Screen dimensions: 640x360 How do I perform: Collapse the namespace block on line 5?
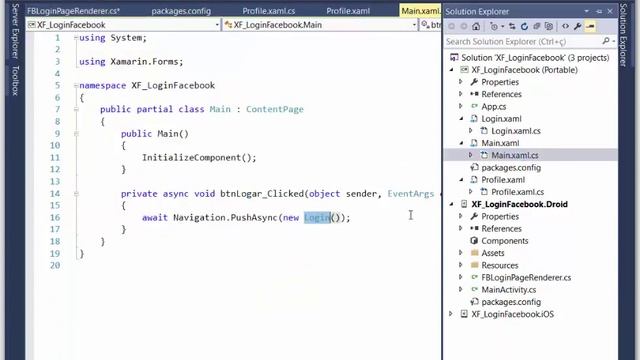(76, 85)
